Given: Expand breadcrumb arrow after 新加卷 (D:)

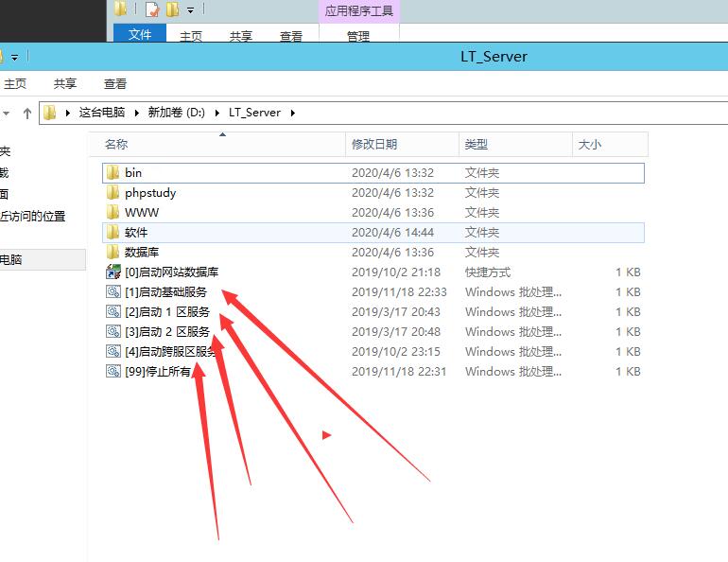Looking at the screenshot, I should 217,113.
